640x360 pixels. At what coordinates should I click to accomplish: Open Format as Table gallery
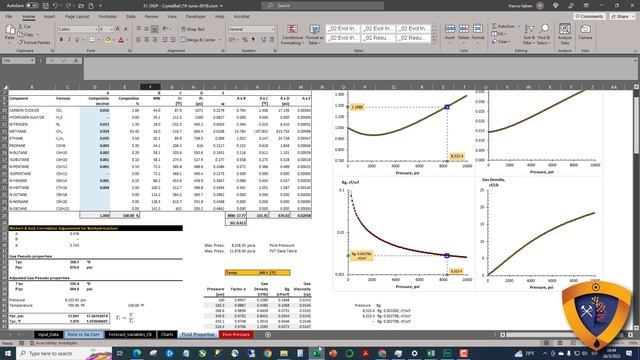pos(314,34)
